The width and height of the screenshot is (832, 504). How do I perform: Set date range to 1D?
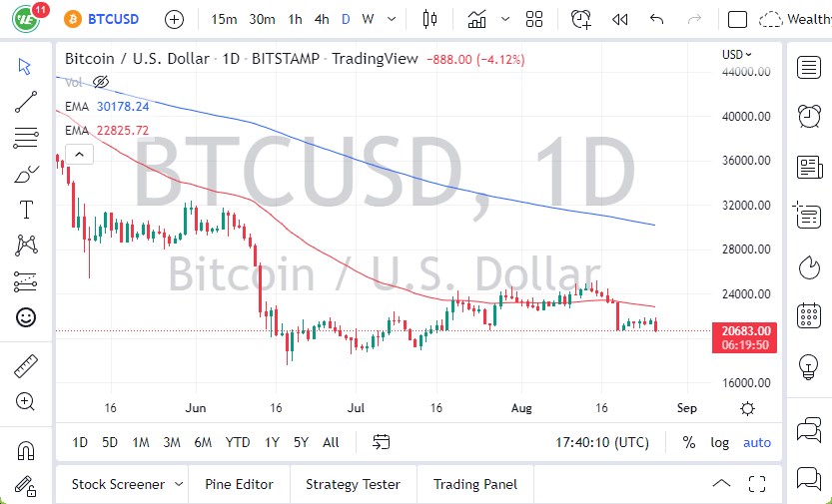point(80,442)
